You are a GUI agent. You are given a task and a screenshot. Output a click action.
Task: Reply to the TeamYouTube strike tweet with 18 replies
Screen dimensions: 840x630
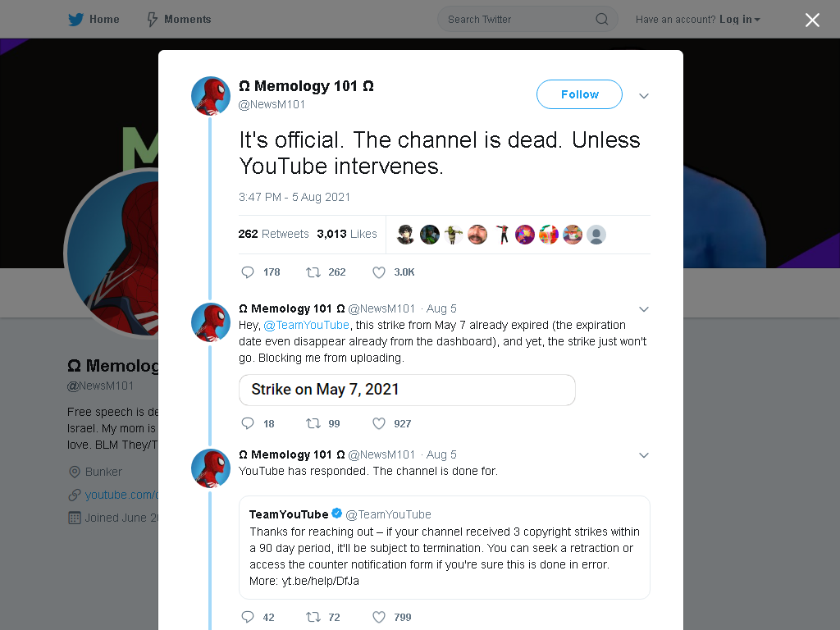point(248,424)
